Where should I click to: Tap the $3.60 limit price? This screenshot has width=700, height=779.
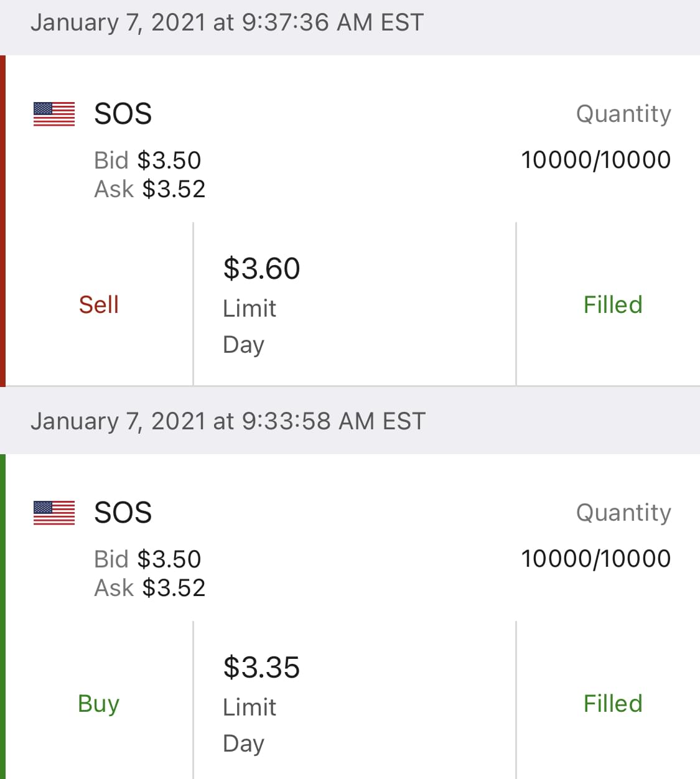[x=261, y=269]
